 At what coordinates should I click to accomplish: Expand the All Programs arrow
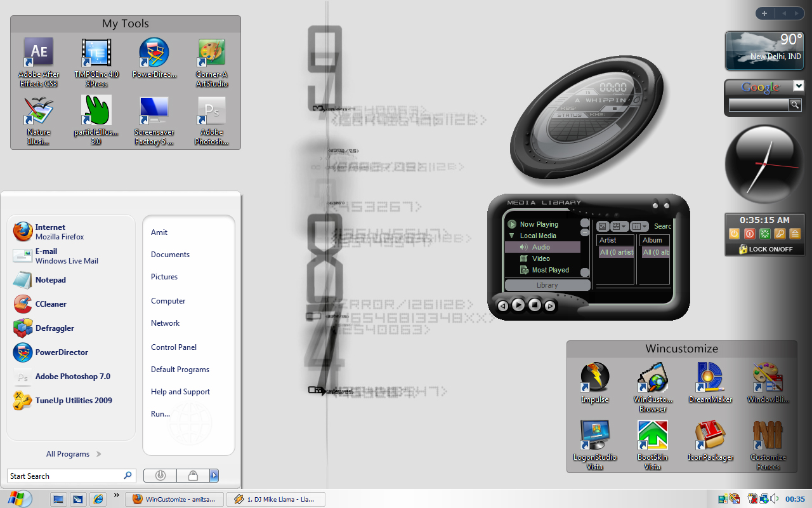tap(98, 454)
